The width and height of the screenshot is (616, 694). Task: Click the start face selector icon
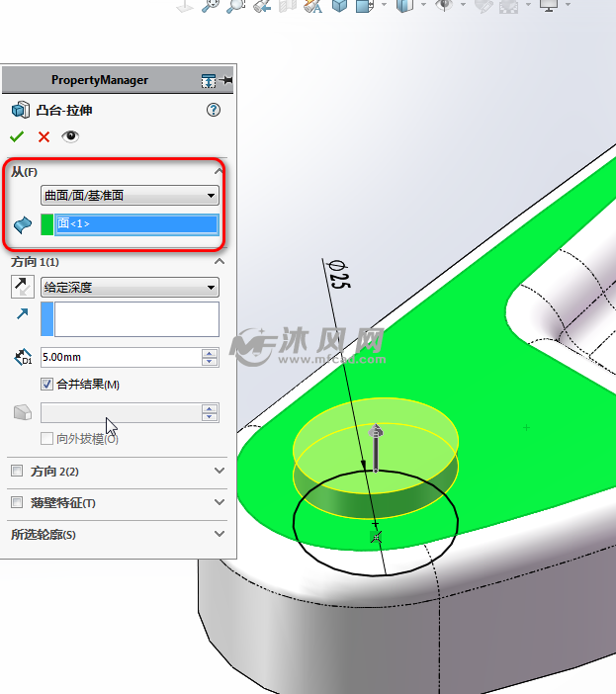[x=23, y=224]
